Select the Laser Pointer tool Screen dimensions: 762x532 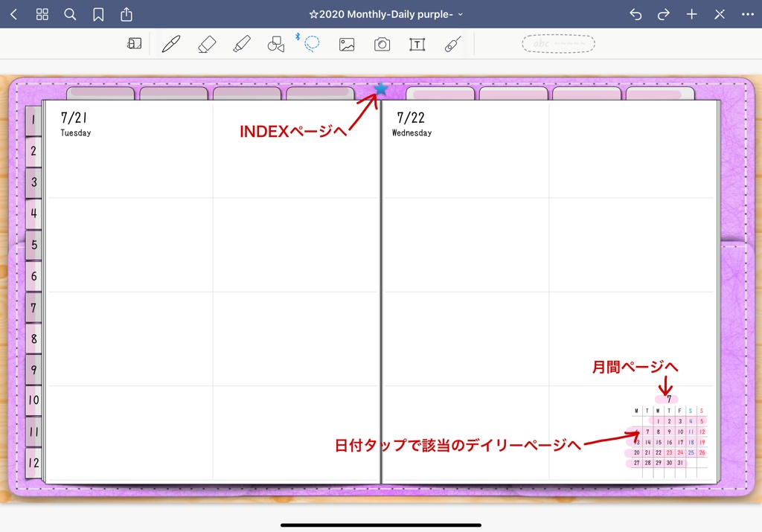[452, 43]
